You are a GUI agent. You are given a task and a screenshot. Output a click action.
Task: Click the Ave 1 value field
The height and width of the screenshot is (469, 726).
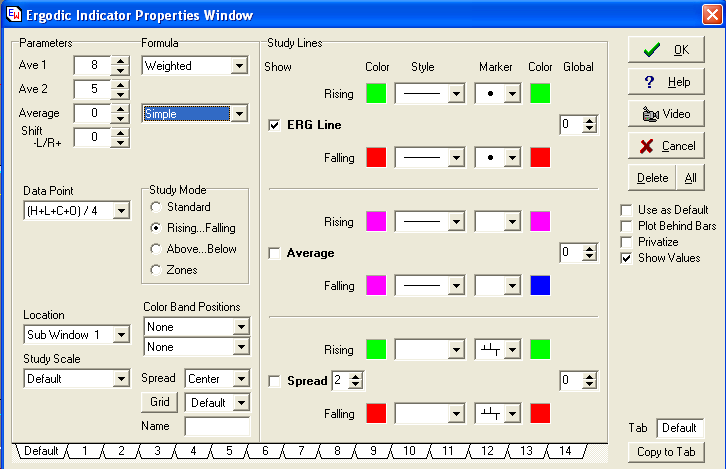click(x=93, y=65)
